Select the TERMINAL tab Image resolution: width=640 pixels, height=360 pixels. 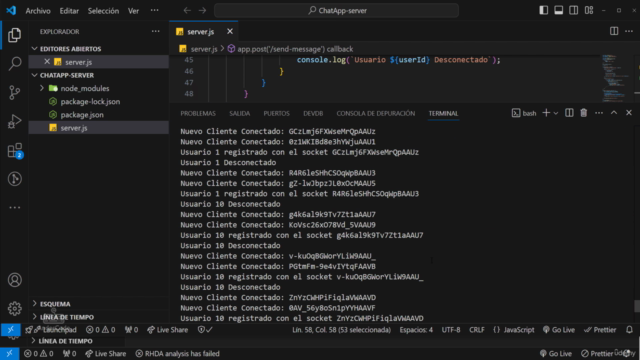[443, 113]
